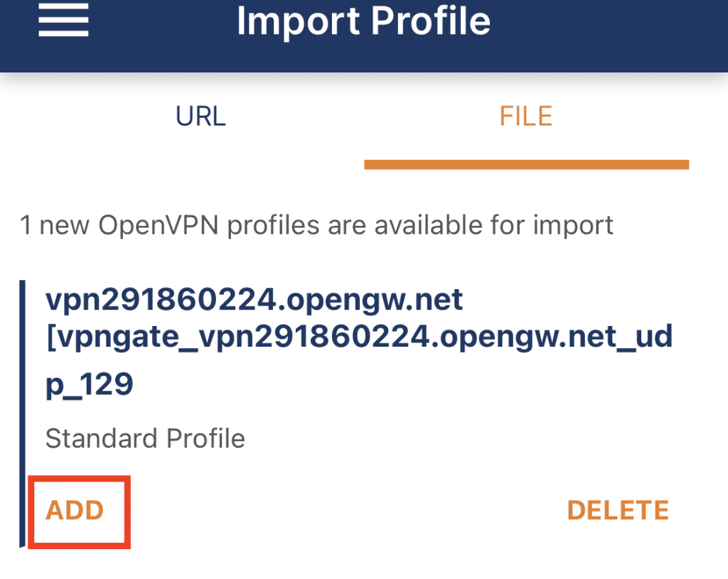728x579 pixels.
Task: Select the FILE tab
Action: pyautogui.click(x=526, y=116)
